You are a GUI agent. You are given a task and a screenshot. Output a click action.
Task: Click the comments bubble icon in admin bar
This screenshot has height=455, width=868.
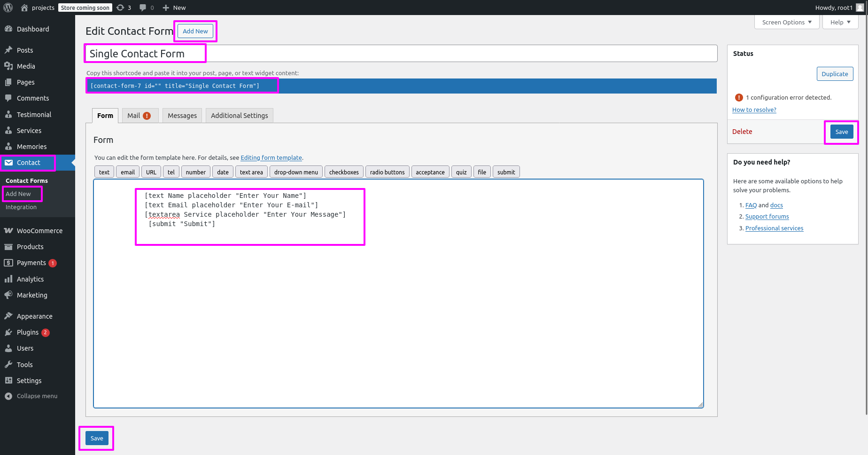(143, 8)
